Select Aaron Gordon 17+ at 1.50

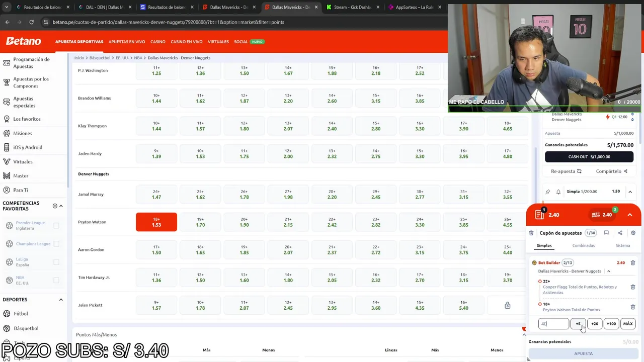pos(156,250)
